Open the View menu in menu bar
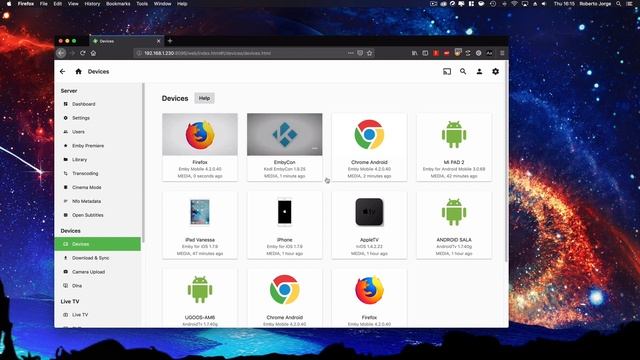This screenshot has height=360, width=640. pos(73,4)
